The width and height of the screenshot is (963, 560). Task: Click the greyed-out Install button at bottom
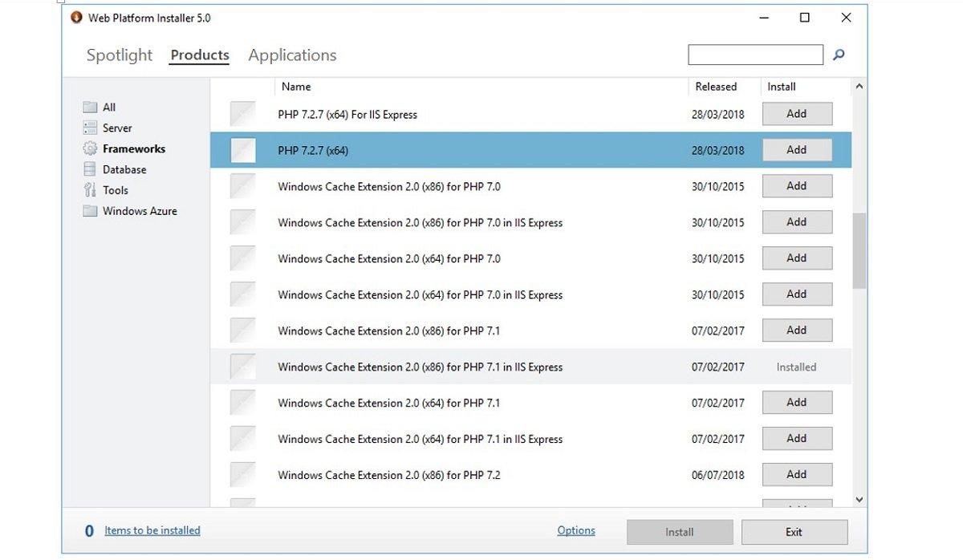tap(680, 532)
